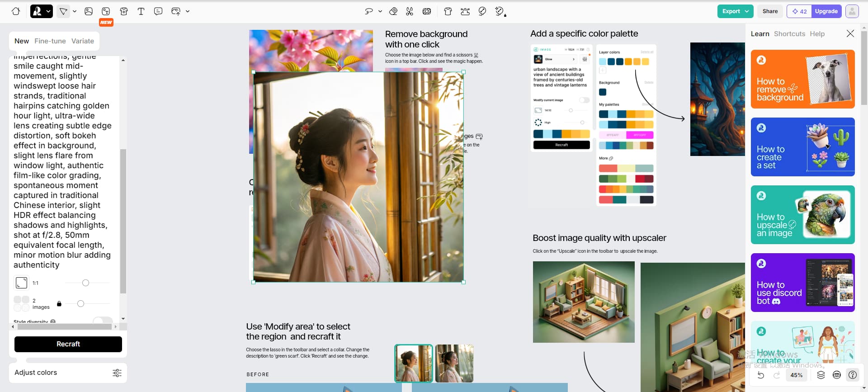Screen dimensions: 868x392
Task: Open the comment bubble tool
Action: click(x=158, y=11)
